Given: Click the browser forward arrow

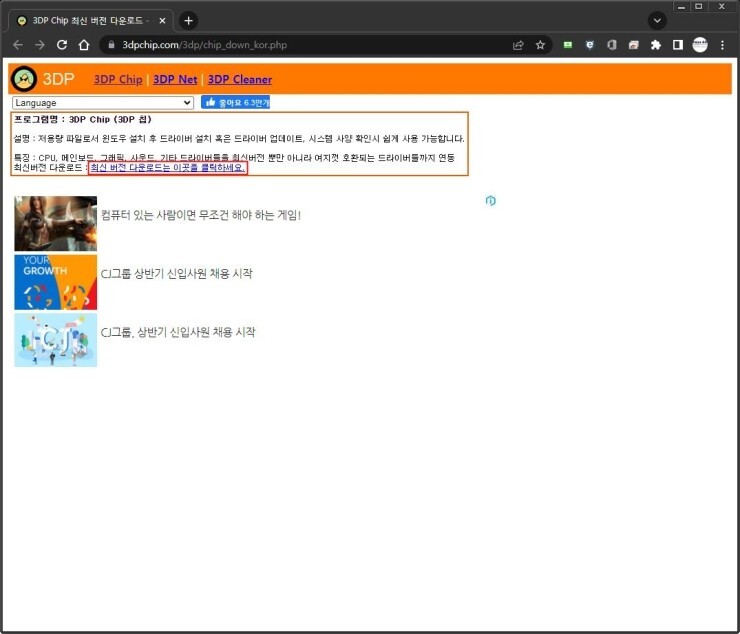Looking at the screenshot, I should tap(40, 45).
